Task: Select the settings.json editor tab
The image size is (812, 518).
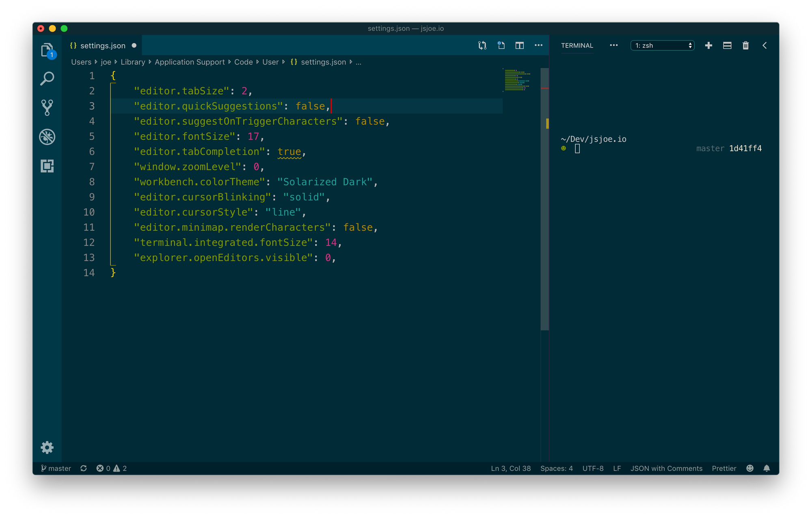Action: click(102, 45)
